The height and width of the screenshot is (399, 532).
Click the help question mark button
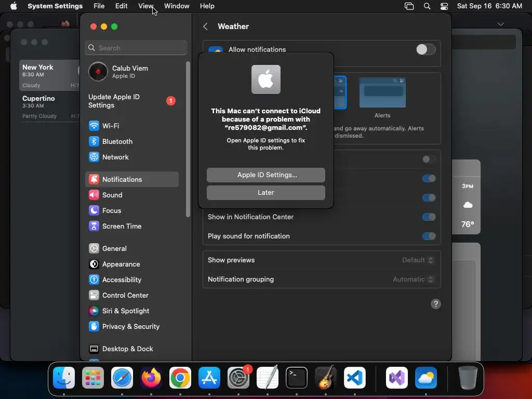coord(436,304)
